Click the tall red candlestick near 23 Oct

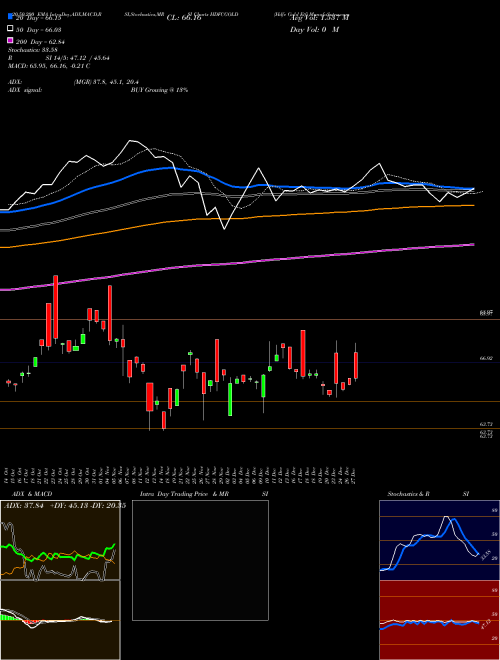[x=55, y=307]
